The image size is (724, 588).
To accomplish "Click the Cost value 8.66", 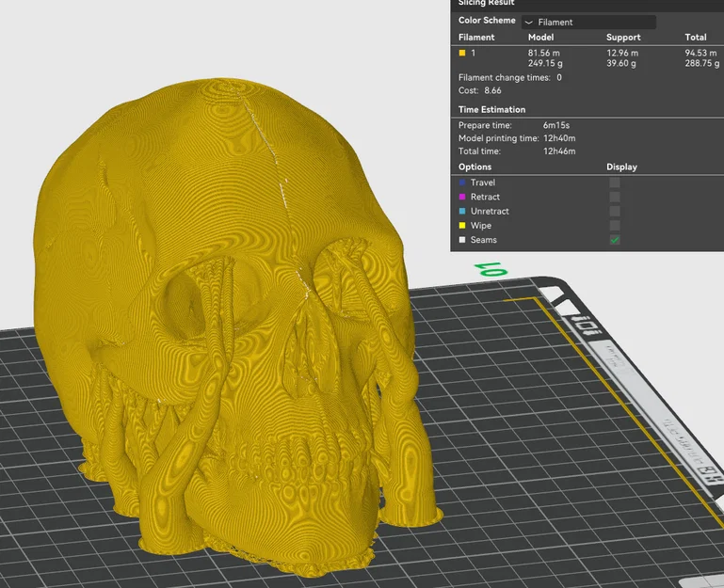I will pyautogui.click(x=492, y=90).
